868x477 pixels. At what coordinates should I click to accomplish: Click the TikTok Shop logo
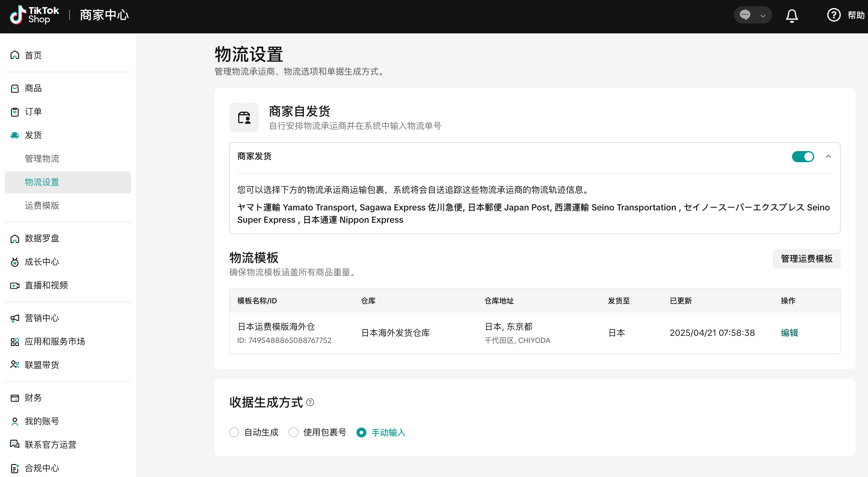(x=34, y=15)
